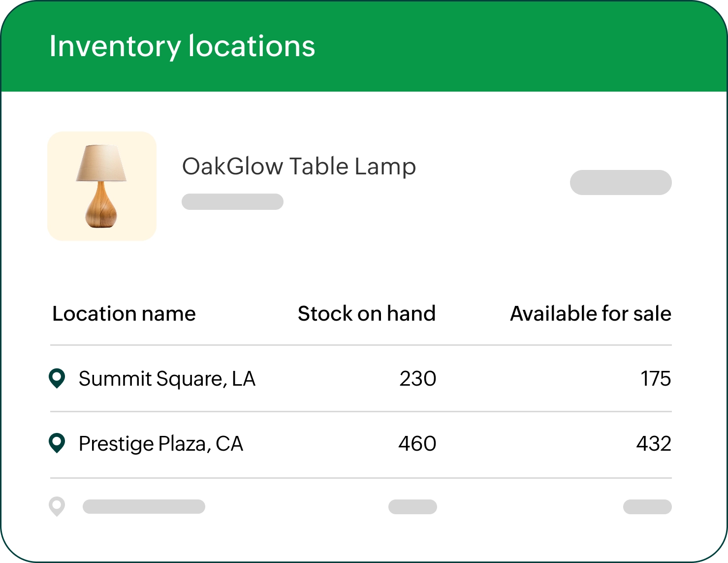Click the greyed-out placeholder location pin icon

pos(57,506)
